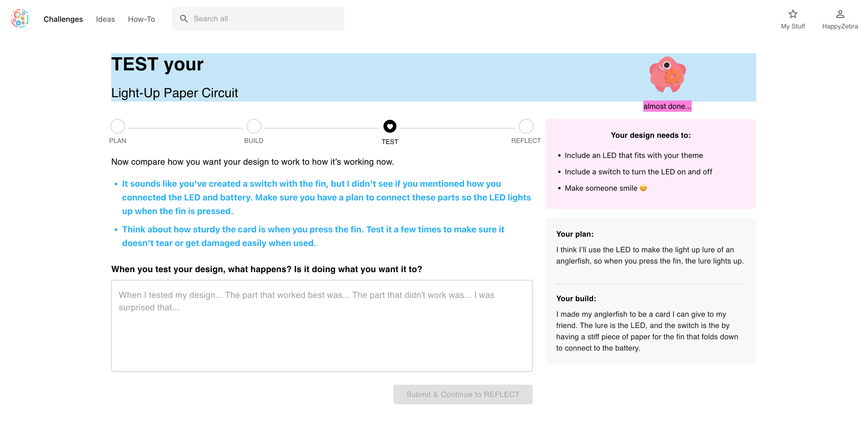The height and width of the screenshot is (447, 868).
Task: Click the 'almost done...' pink label
Action: (x=667, y=106)
